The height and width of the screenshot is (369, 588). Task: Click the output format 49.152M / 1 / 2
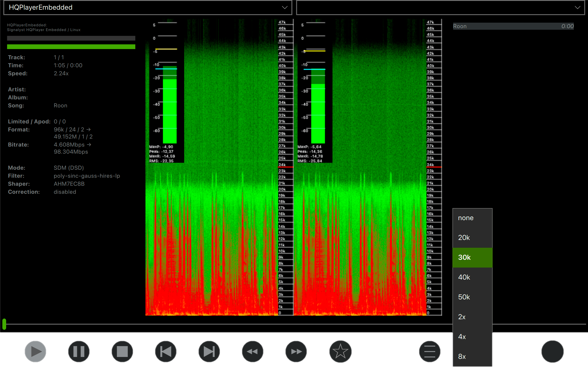click(73, 137)
